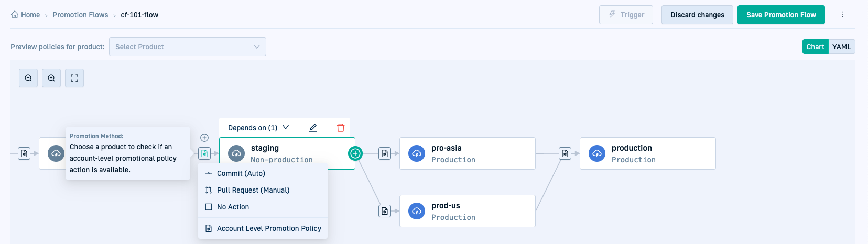Click the pencil edit icon above staging
The width and height of the screenshot is (868, 244).
pyautogui.click(x=313, y=128)
